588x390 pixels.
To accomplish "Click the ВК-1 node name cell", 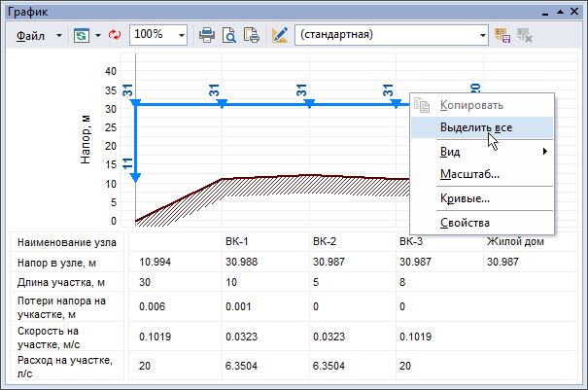I will coord(238,241).
